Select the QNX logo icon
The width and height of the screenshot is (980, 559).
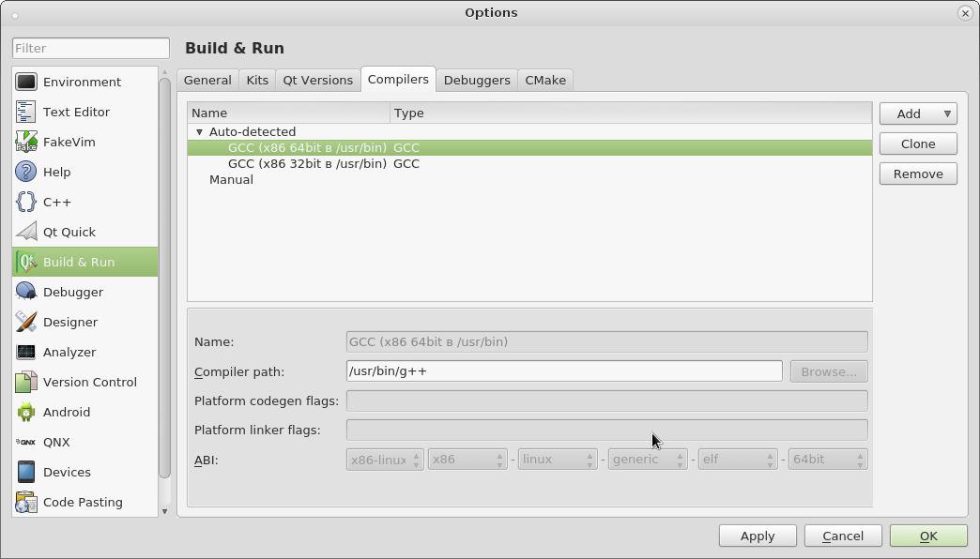pyautogui.click(x=26, y=442)
